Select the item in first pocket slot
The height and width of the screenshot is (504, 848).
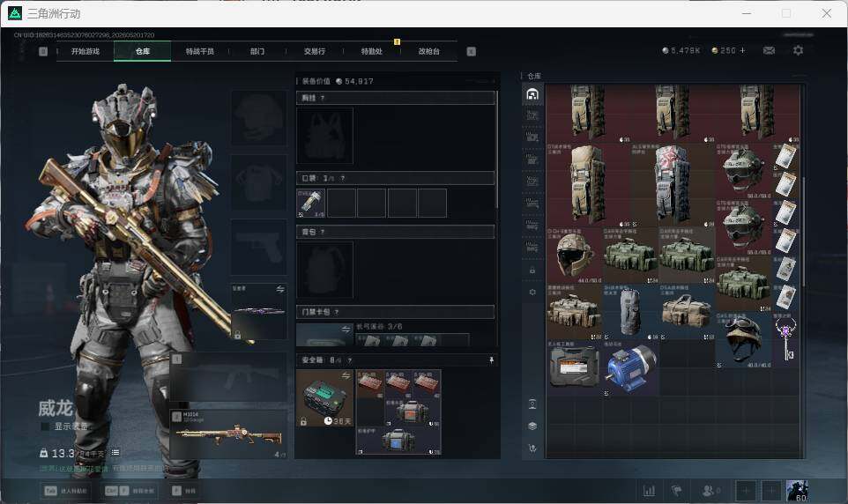coord(311,203)
